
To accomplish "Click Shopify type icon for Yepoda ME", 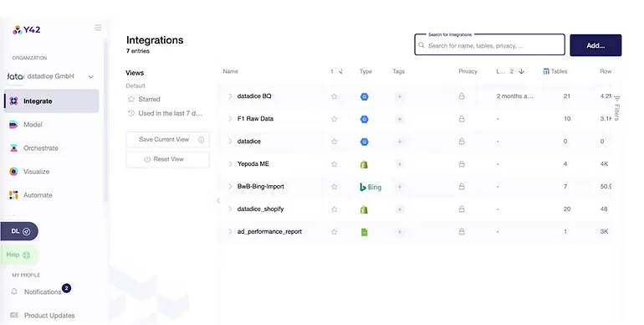I will coord(364,164).
